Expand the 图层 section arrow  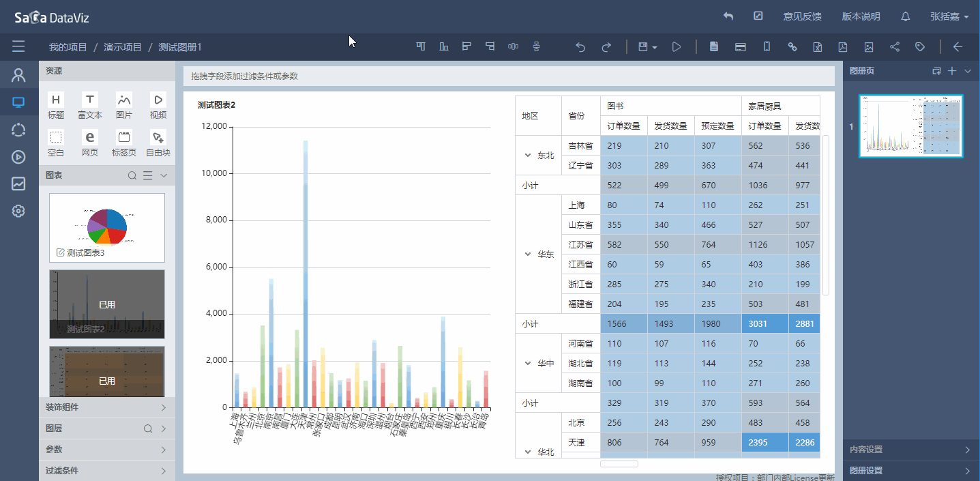pos(163,429)
